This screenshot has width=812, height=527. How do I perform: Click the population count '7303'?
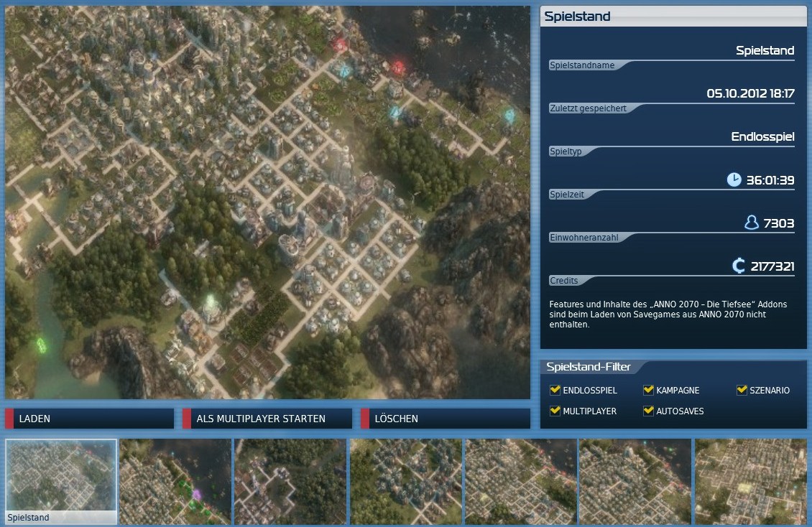[778, 223]
